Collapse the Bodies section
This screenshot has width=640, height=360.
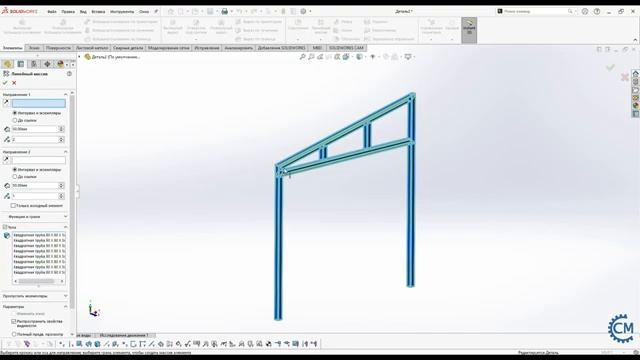pyautogui.click(x=66, y=227)
